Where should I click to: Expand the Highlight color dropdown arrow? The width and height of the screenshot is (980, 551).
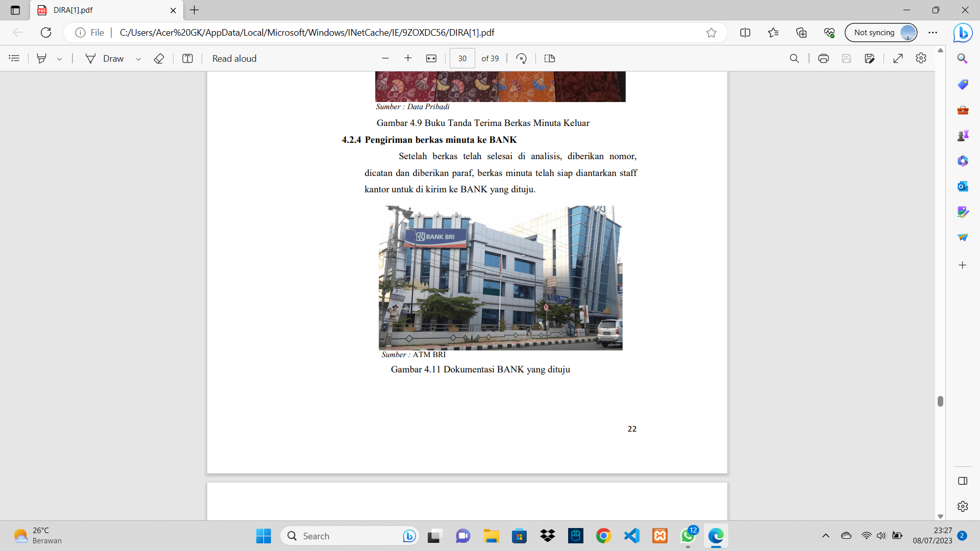[x=60, y=59]
